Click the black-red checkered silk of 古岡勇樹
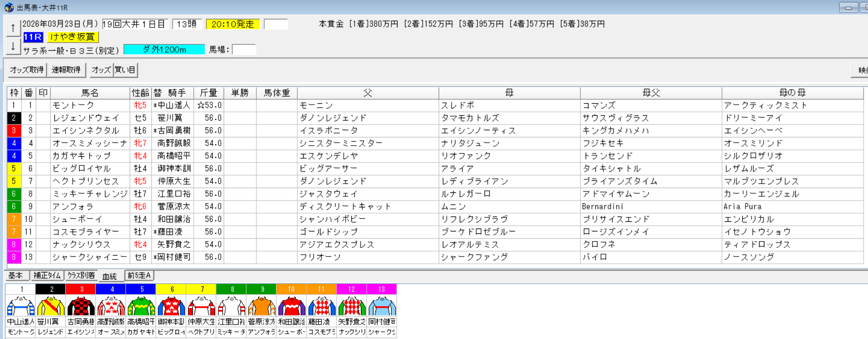The width and height of the screenshot is (868, 339). (x=81, y=306)
